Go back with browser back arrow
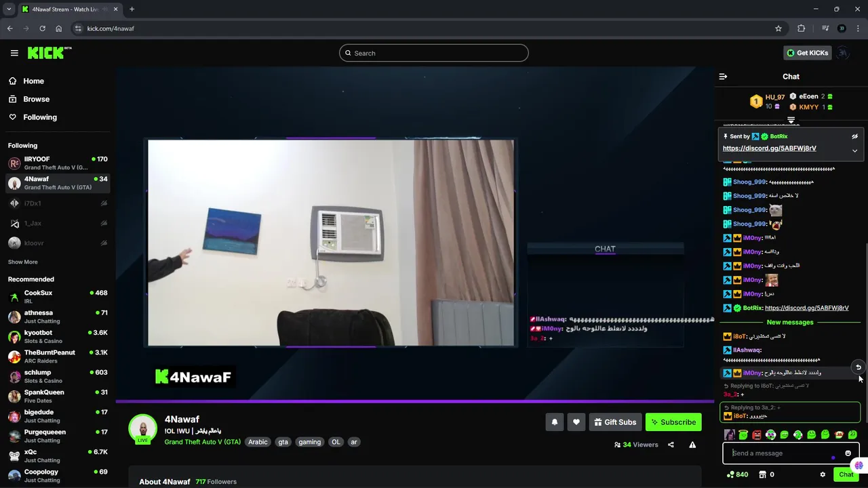 coord(9,28)
